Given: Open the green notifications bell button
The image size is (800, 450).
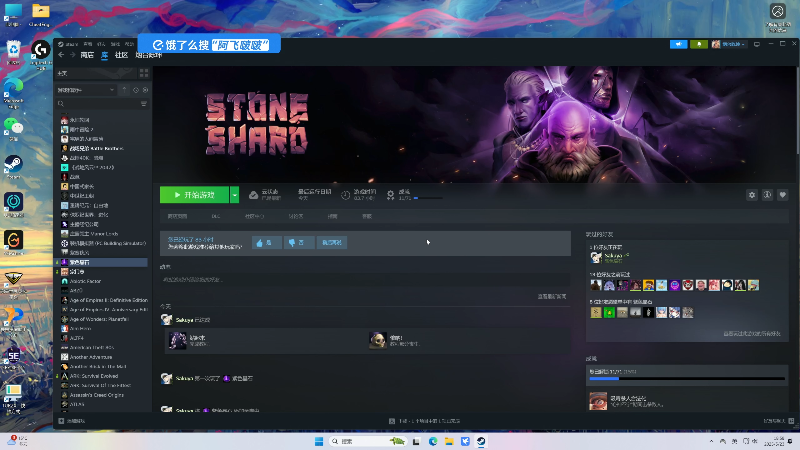Looking at the screenshot, I should coord(699,44).
